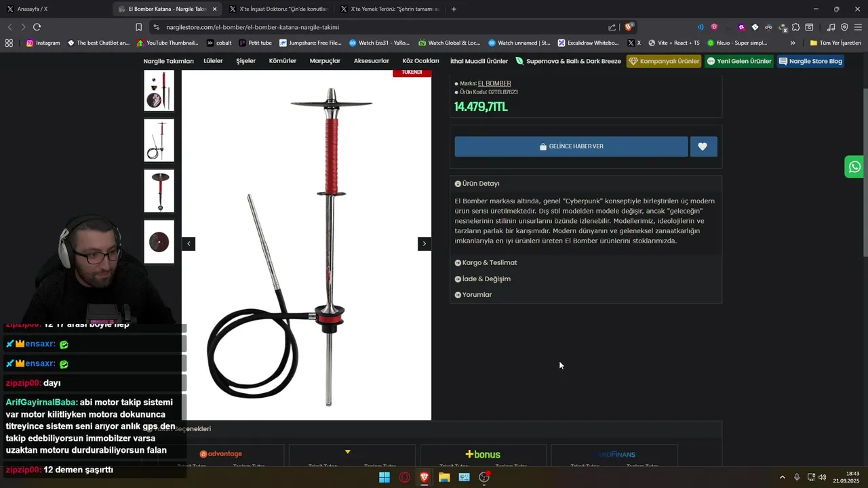Open Lüleler category menu
Viewport: 868px width, 488px height.
pos(213,61)
